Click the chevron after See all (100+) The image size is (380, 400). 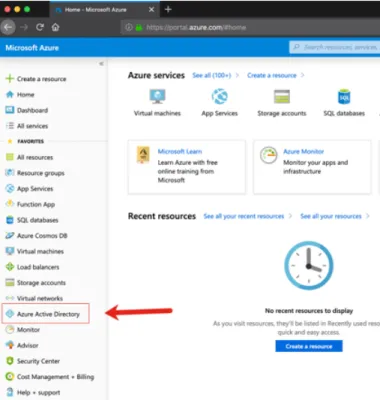(237, 75)
